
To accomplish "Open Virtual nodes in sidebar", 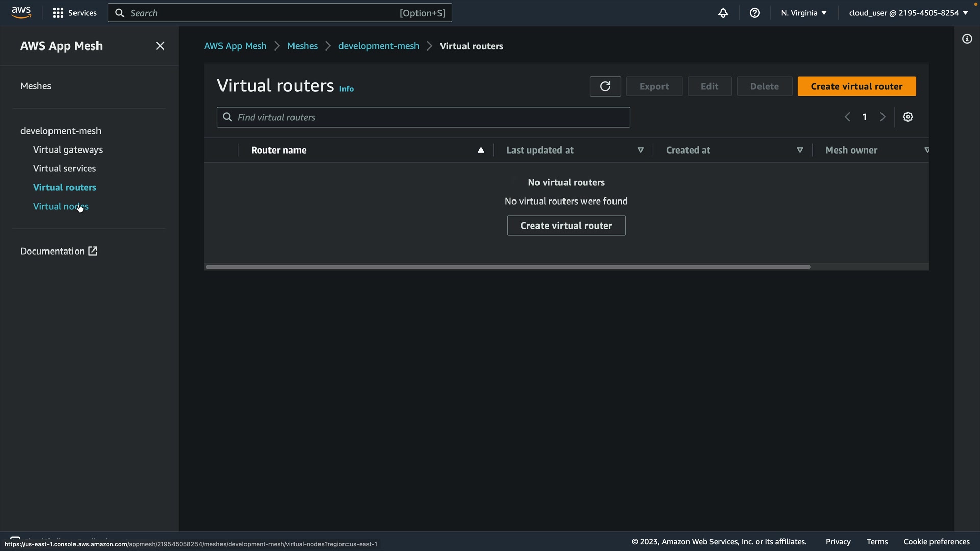I will pos(61,206).
